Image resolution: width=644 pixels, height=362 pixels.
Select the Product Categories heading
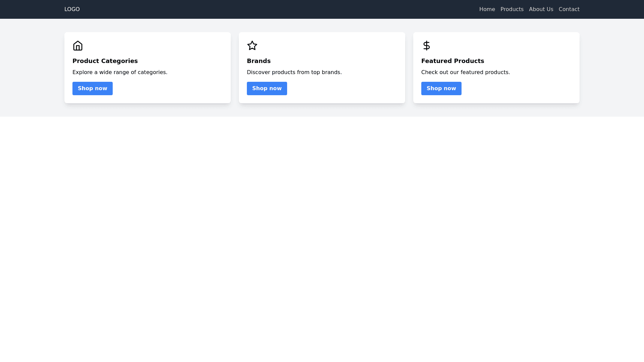[x=105, y=61]
